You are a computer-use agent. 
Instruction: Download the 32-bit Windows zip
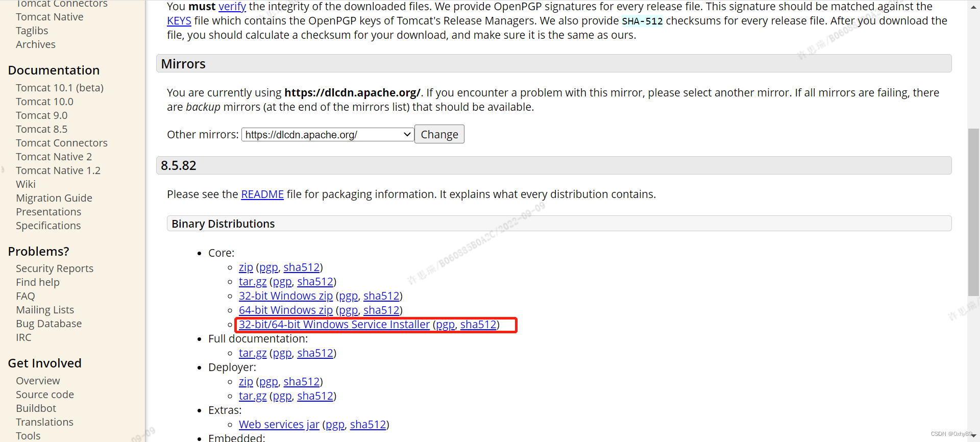tap(286, 296)
